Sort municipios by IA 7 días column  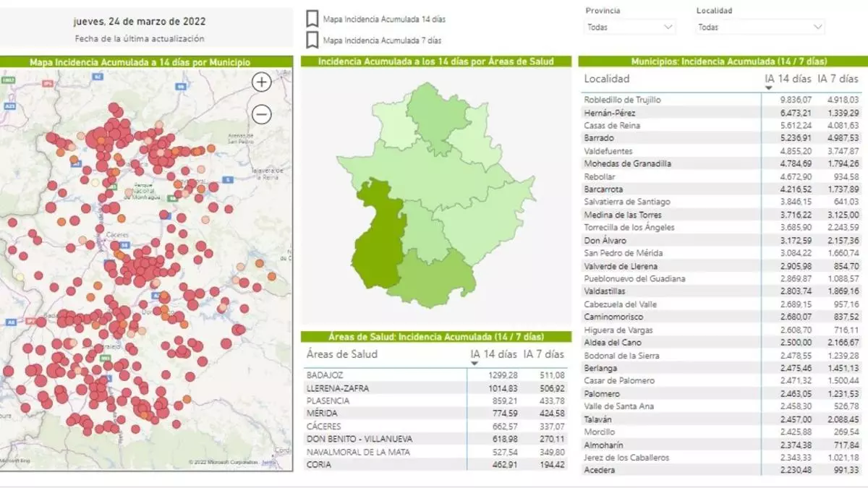point(838,78)
